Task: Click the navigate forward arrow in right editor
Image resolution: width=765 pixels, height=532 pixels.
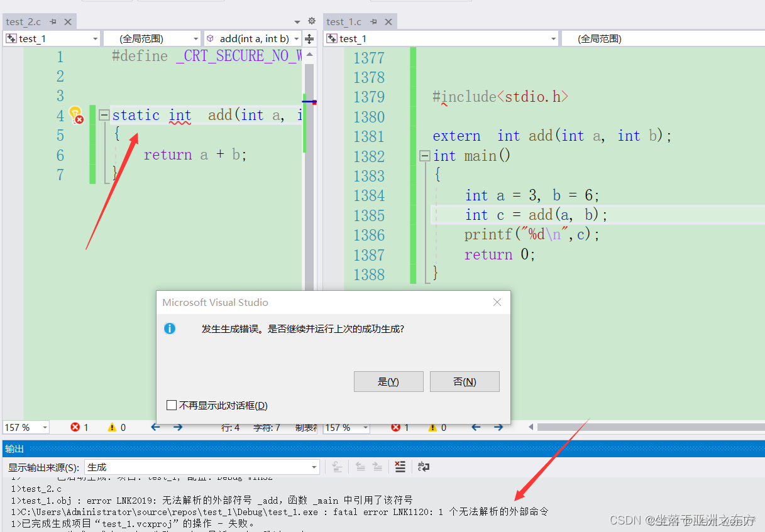Action: 498,427
